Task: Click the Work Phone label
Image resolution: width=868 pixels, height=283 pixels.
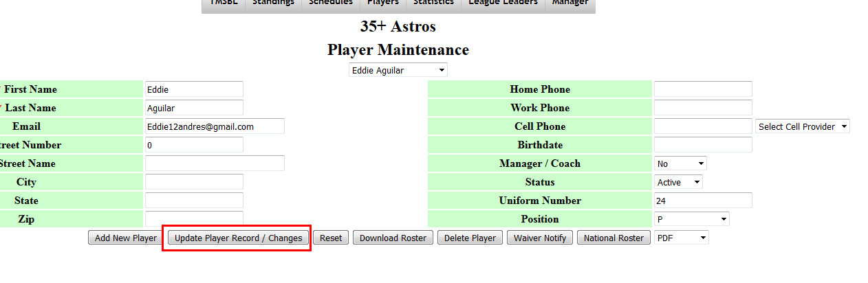Action: 540,108
